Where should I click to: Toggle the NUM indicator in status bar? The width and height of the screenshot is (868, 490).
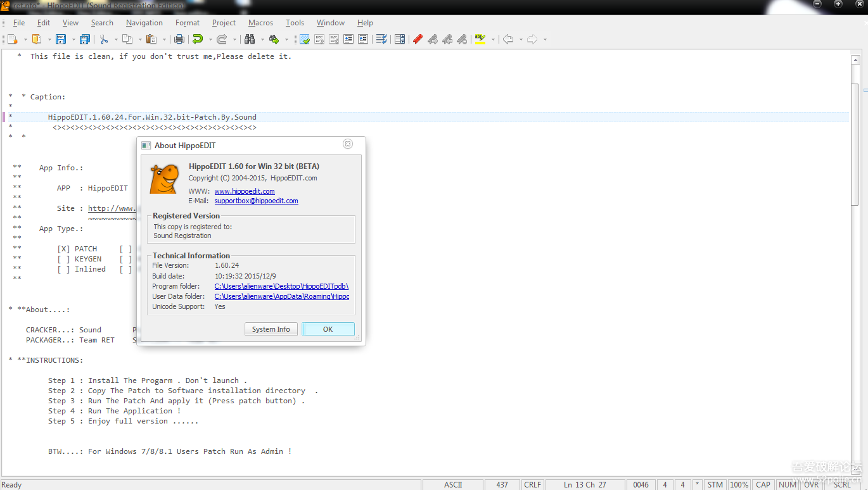[788, 484]
